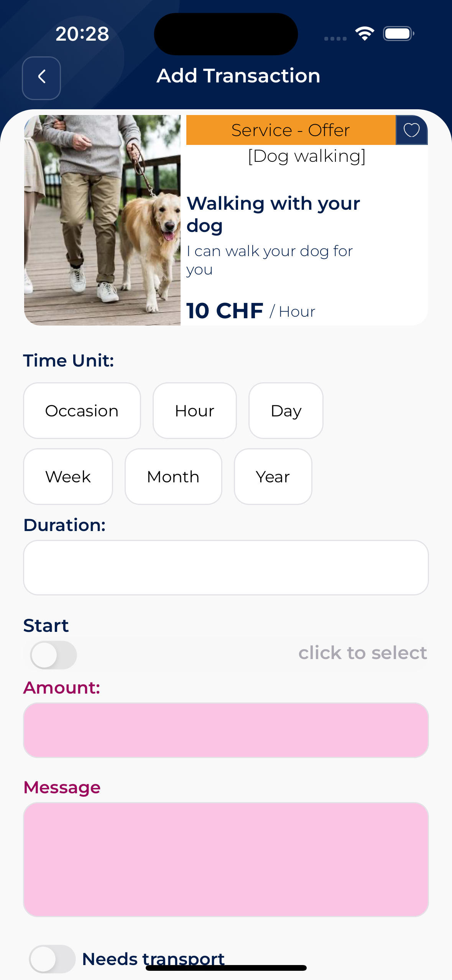Open the dog walking photo thumbnail

(102, 220)
